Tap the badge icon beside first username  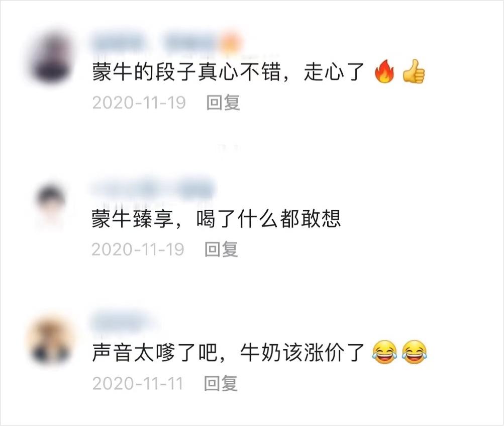[x=232, y=43]
